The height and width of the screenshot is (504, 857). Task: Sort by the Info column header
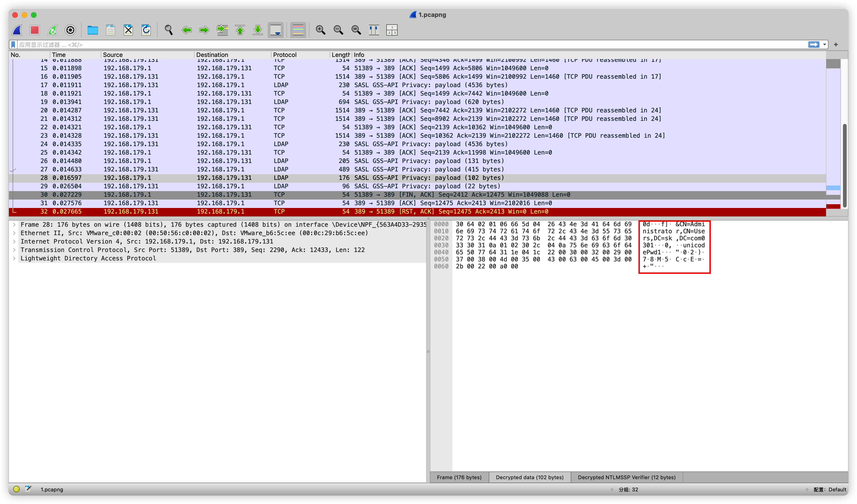click(588, 55)
